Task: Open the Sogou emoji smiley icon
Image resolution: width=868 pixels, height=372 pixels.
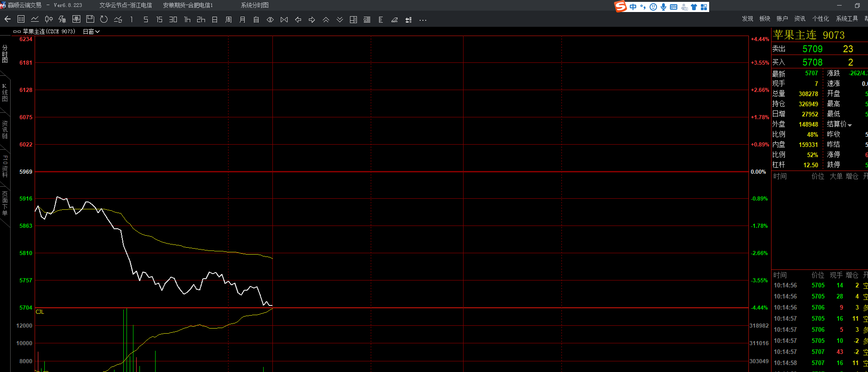Action: 653,7
